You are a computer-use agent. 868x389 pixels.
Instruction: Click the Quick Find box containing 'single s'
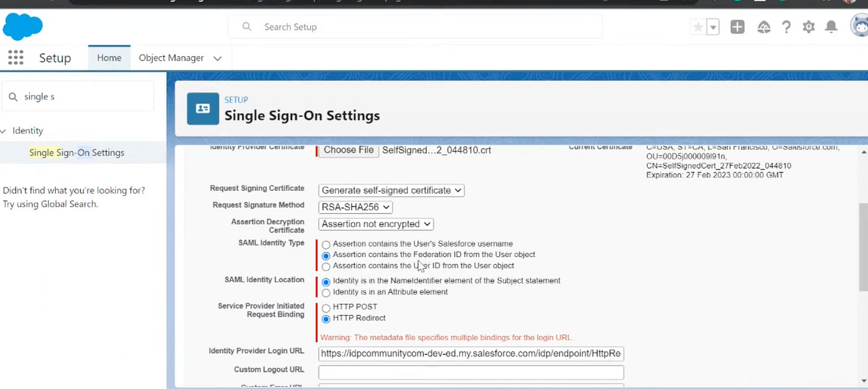pyautogui.click(x=77, y=97)
